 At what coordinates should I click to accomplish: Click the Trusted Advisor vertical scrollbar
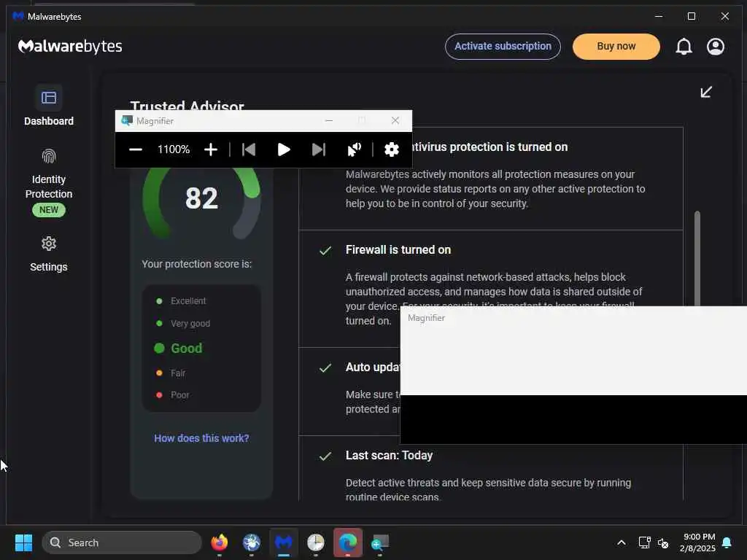tap(697, 258)
